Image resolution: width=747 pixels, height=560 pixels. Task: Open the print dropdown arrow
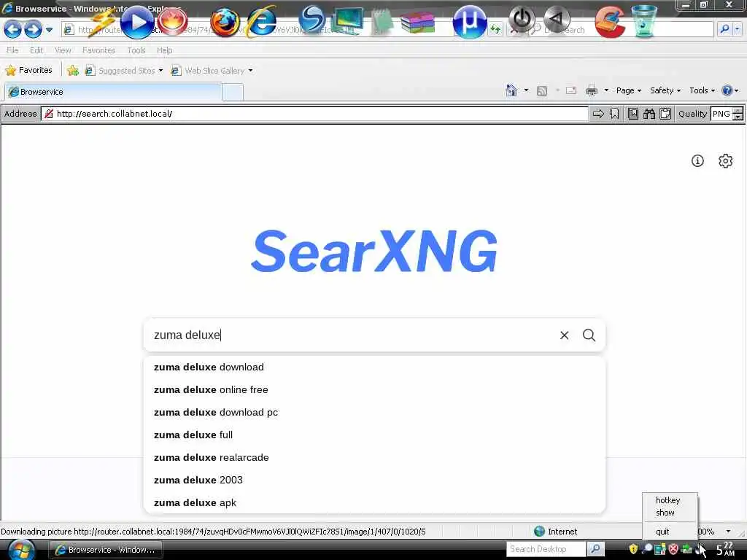click(606, 90)
